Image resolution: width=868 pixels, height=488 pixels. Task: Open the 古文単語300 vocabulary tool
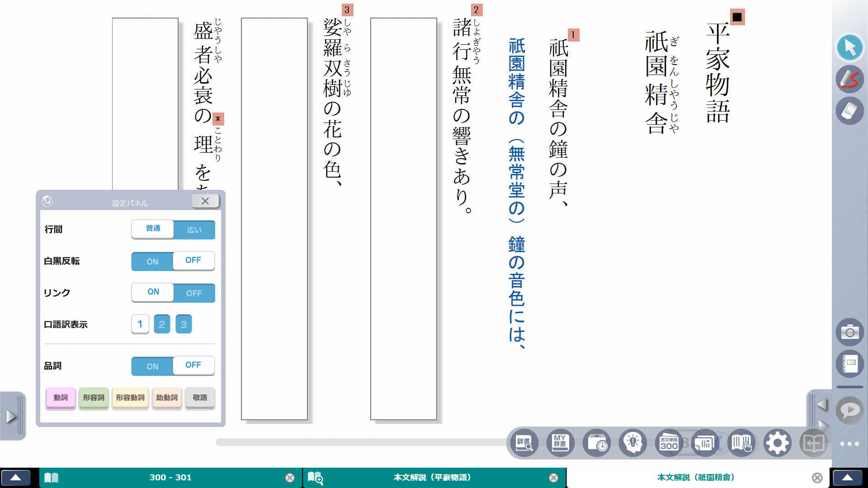pos(668,443)
